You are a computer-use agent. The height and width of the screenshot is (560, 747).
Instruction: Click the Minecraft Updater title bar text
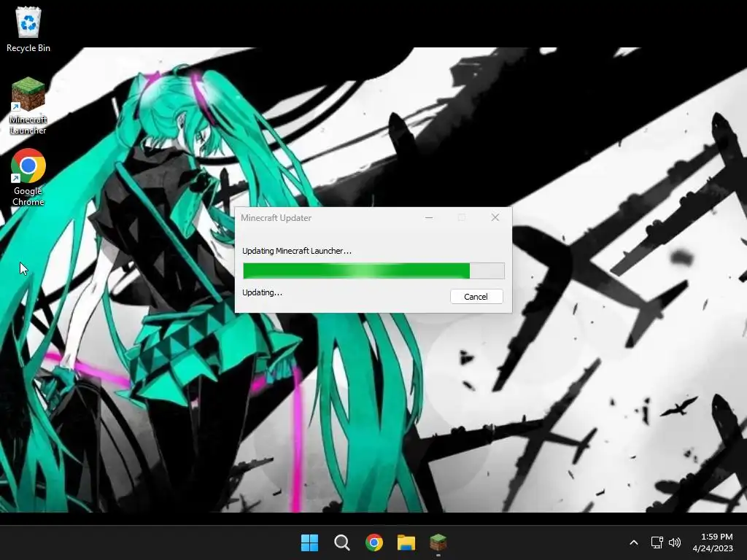[276, 217]
